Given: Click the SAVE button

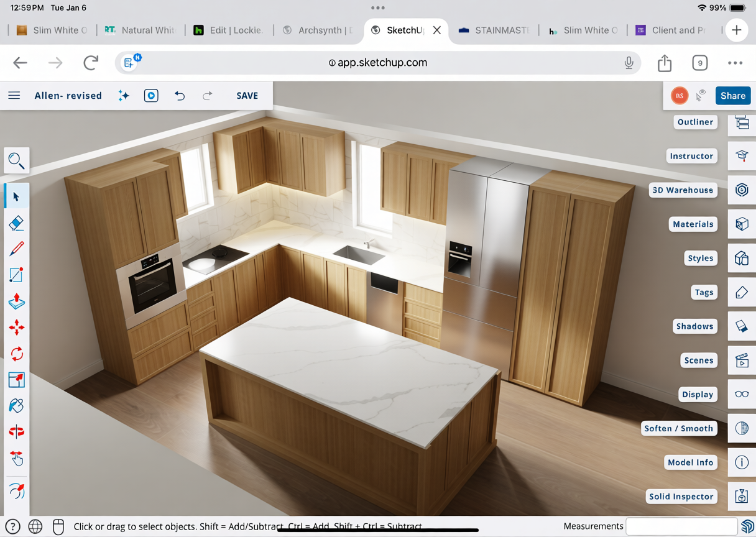Looking at the screenshot, I should click(x=247, y=96).
